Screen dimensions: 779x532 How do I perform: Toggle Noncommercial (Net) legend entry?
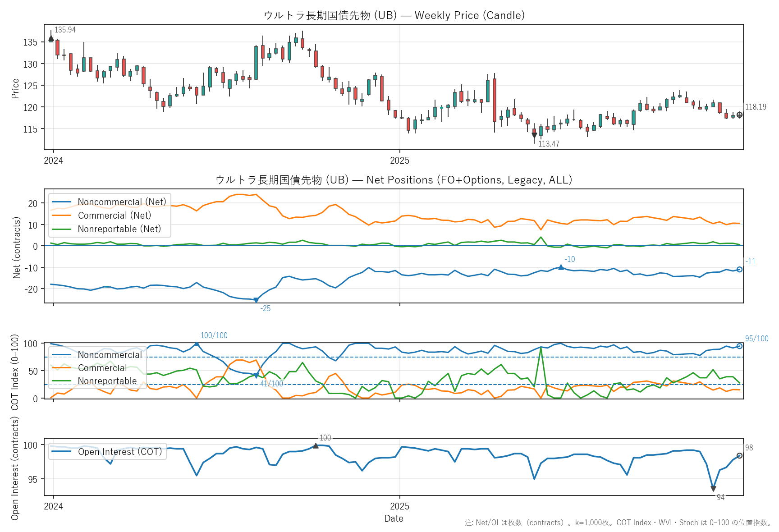point(122,202)
